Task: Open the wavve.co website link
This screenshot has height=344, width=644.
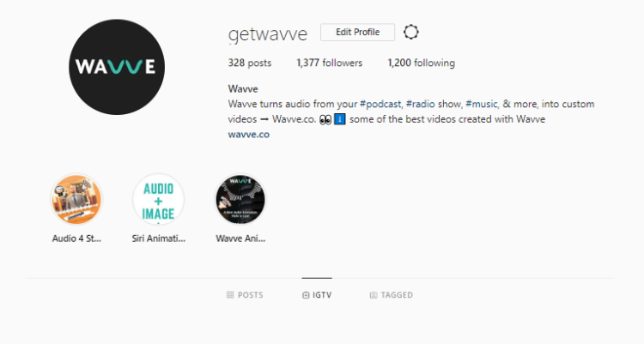Action: [x=249, y=134]
